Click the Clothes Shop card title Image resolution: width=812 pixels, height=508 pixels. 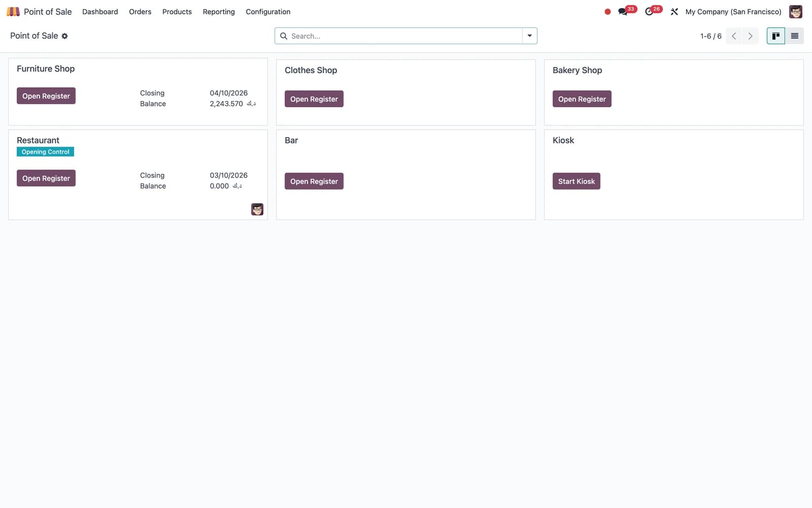311,70
